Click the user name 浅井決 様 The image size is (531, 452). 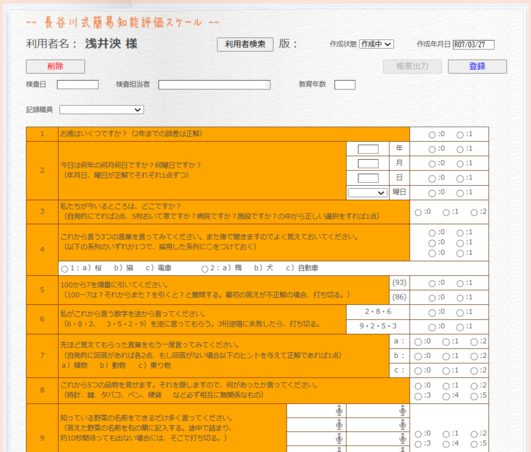click(111, 44)
